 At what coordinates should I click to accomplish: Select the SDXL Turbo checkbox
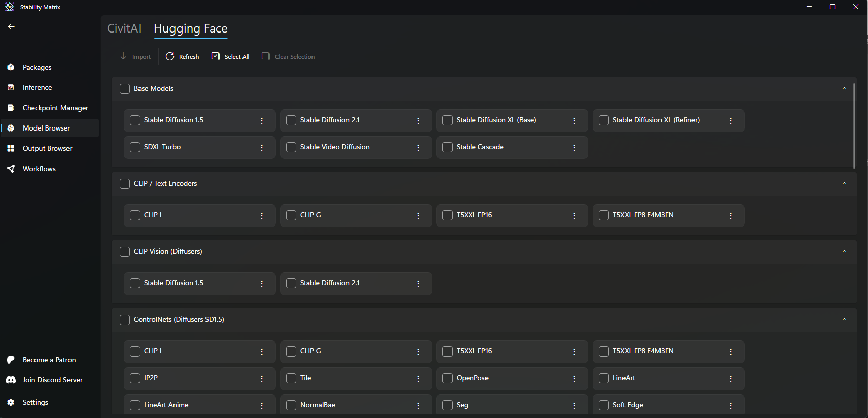pyautogui.click(x=135, y=147)
